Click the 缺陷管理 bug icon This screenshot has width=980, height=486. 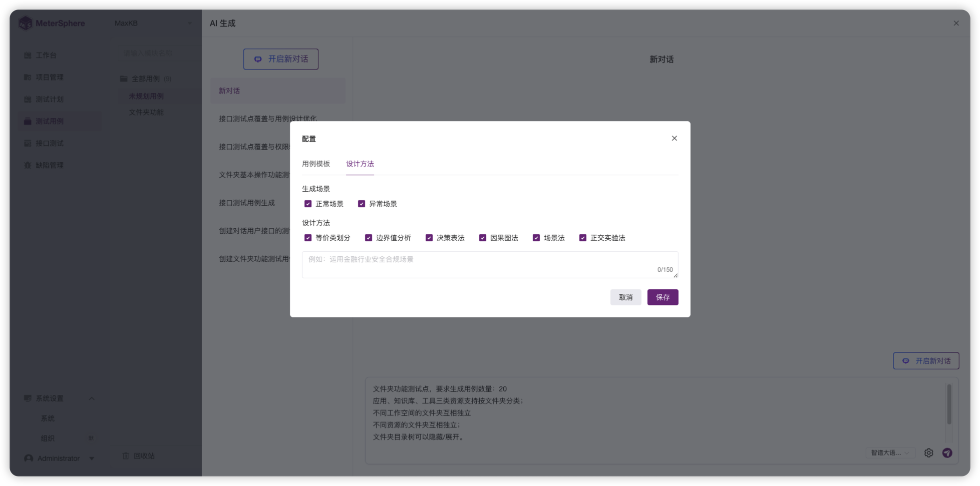click(28, 165)
